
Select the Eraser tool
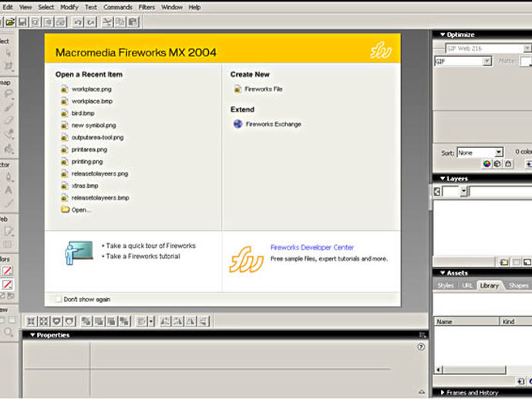(8, 120)
